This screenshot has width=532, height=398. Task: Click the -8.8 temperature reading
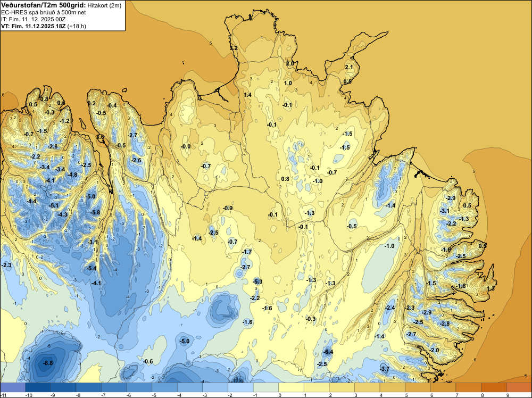click(x=48, y=363)
